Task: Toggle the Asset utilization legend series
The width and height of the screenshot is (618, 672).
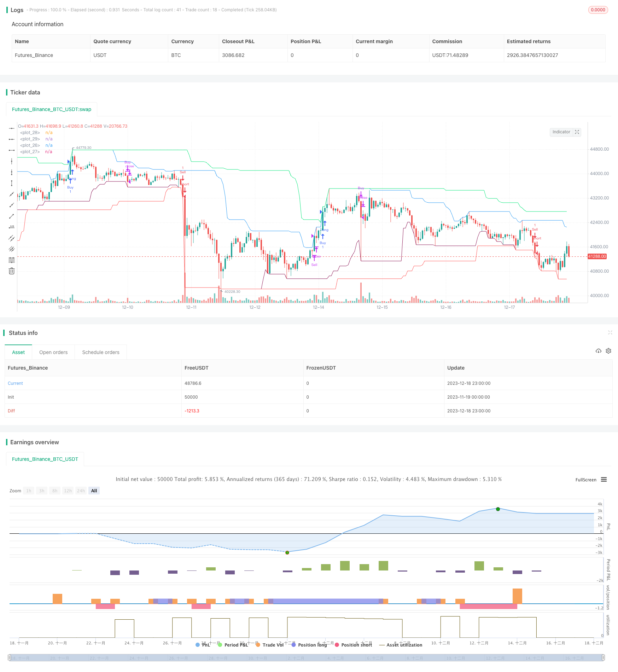Action: (401, 645)
